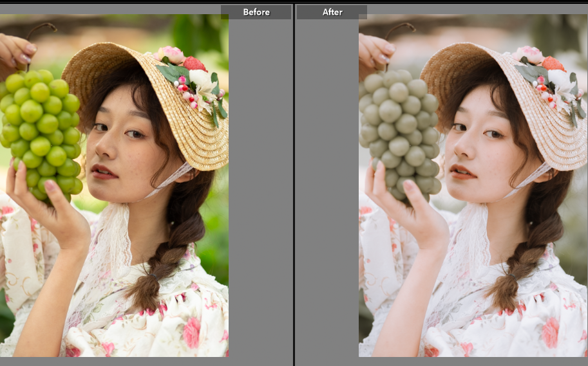Click the red lips in Before image
Screen dimensions: 588x366
(103, 171)
